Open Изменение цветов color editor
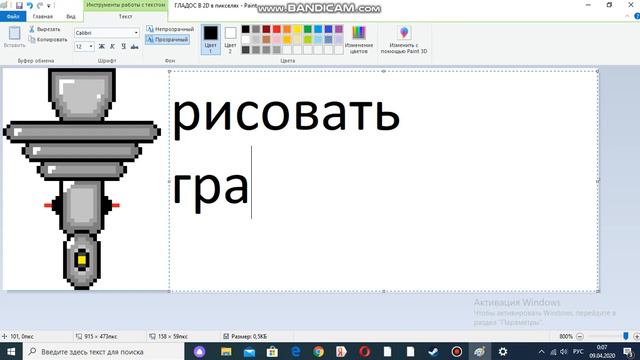The width and height of the screenshot is (640, 360). coord(359,39)
